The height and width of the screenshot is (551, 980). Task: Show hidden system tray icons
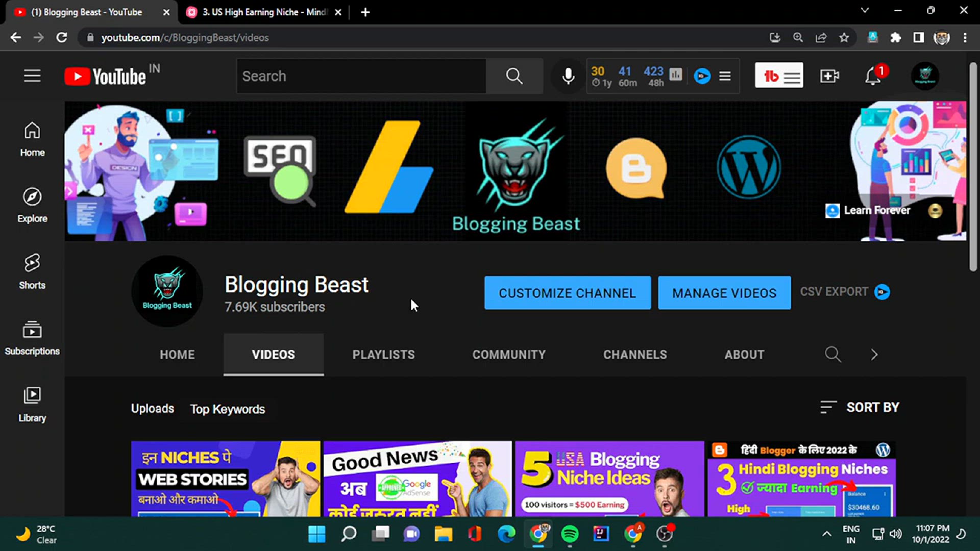[826, 534]
